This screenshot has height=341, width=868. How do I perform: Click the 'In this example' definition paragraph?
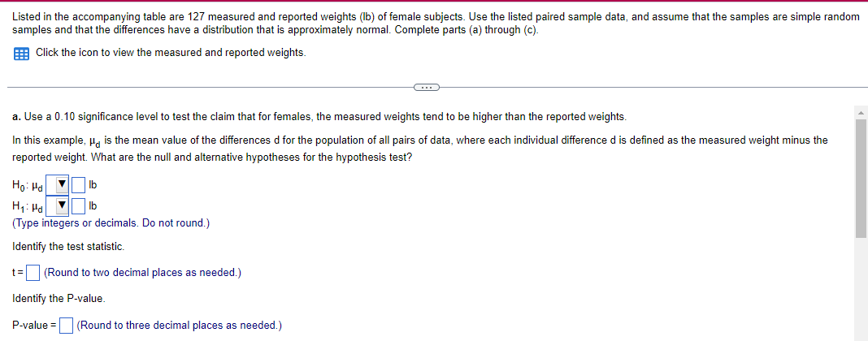click(x=420, y=148)
